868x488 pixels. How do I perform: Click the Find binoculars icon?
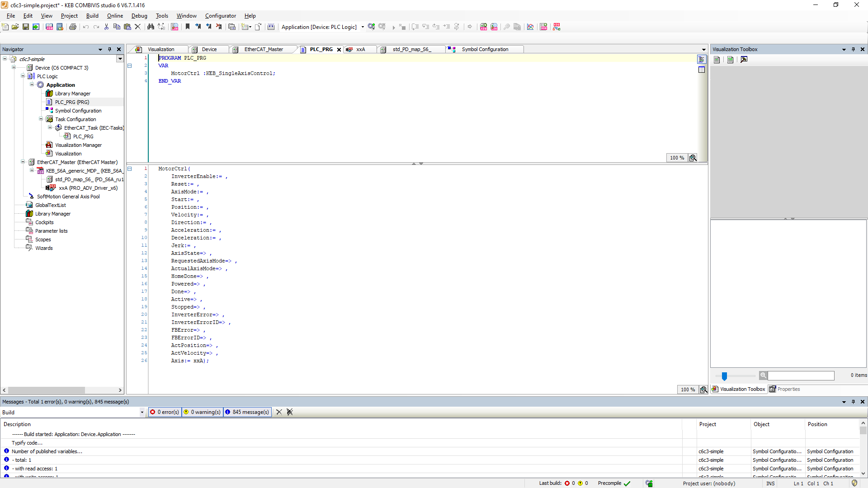coord(151,27)
